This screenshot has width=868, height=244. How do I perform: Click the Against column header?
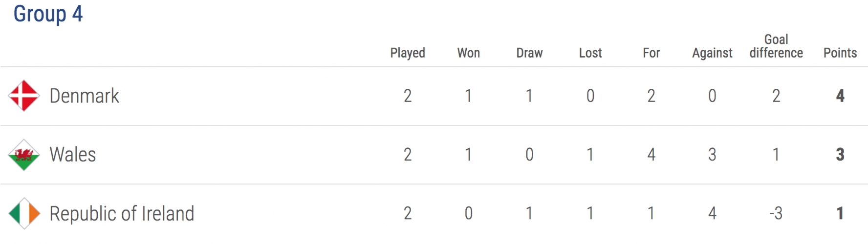pos(712,53)
